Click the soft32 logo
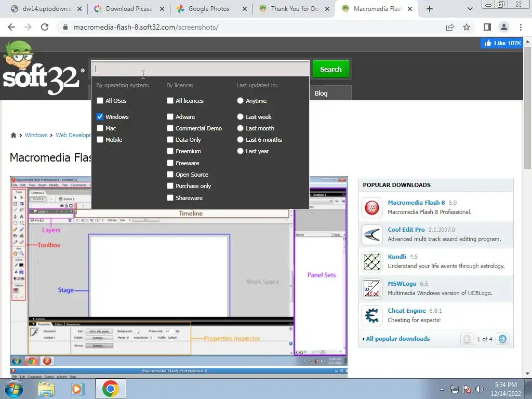The width and height of the screenshot is (532, 399). pos(43,69)
